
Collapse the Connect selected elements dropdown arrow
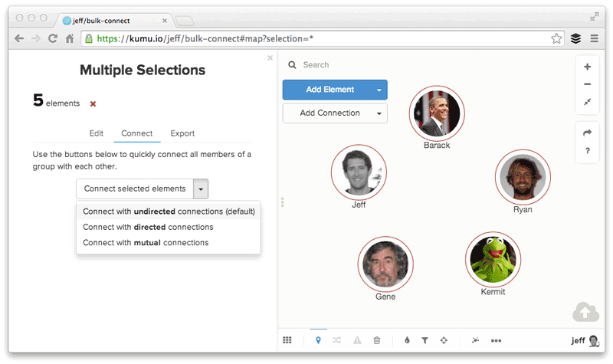(200, 189)
